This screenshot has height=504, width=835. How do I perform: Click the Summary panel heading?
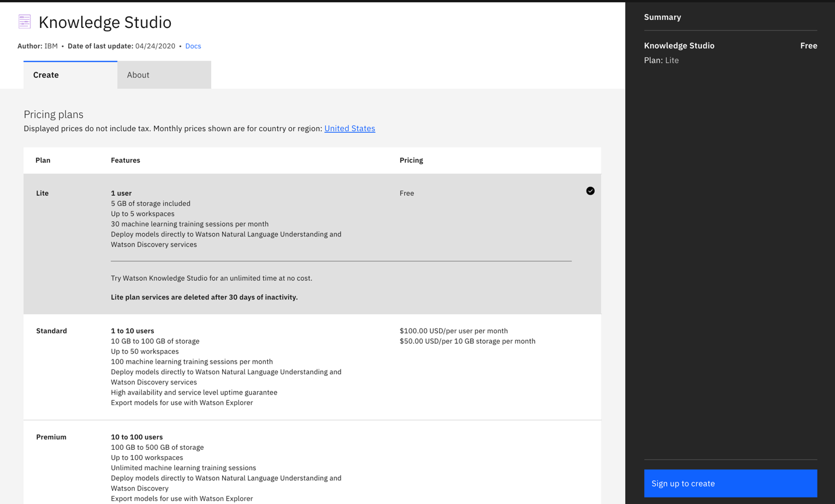(x=662, y=17)
